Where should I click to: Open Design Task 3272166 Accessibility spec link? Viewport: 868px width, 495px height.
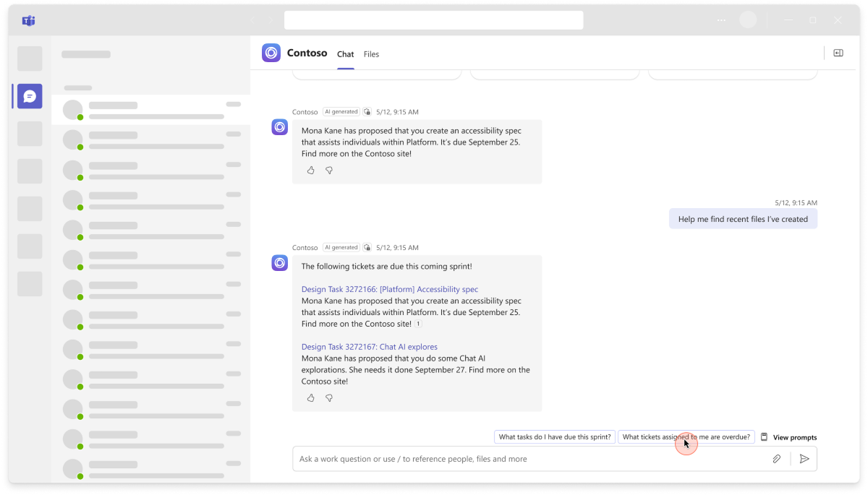coord(390,289)
